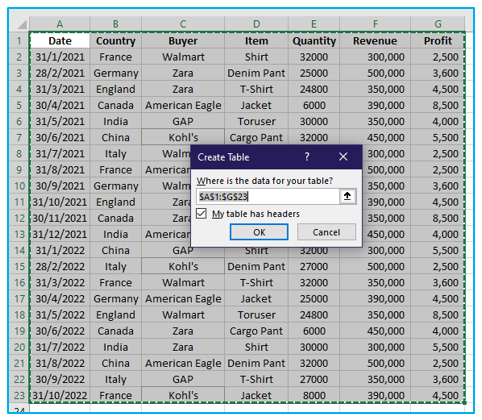This screenshot has width=482, height=420.
Task: Select Buyer cell American Eagle in row 21
Action: (183, 363)
